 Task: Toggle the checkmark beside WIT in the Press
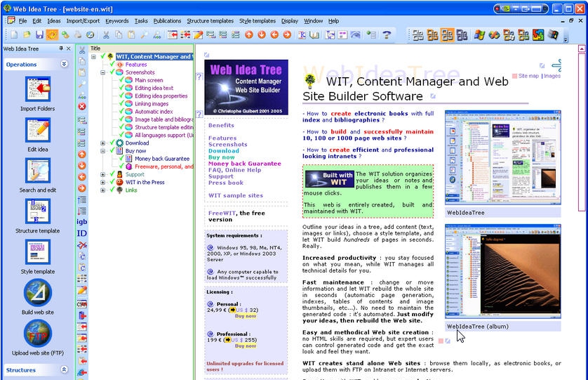point(112,182)
